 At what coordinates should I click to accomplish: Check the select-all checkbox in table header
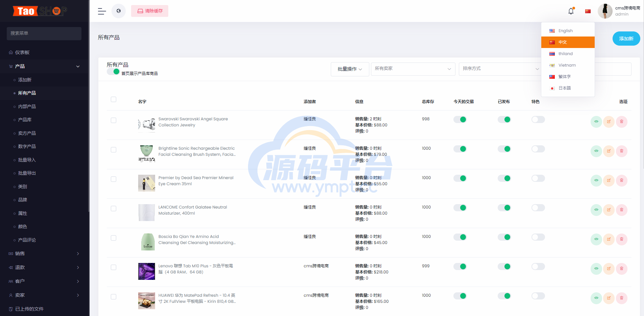click(x=114, y=99)
